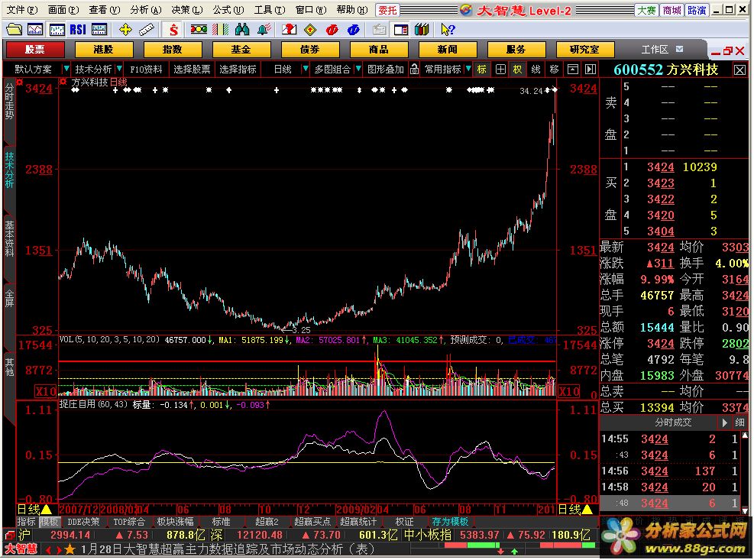The image size is (754, 560).
Task: Toggle the 移 move chart button
Action: (554, 70)
